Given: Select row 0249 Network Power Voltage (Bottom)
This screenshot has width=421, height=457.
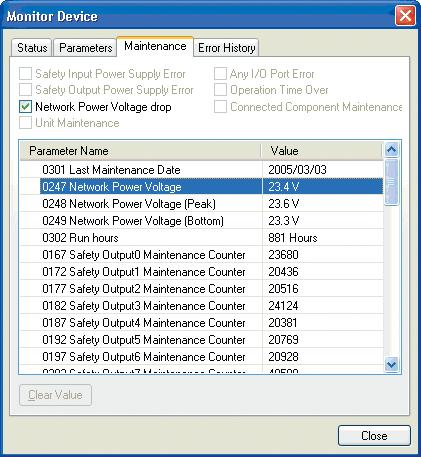Looking at the screenshot, I should pos(201,221).
